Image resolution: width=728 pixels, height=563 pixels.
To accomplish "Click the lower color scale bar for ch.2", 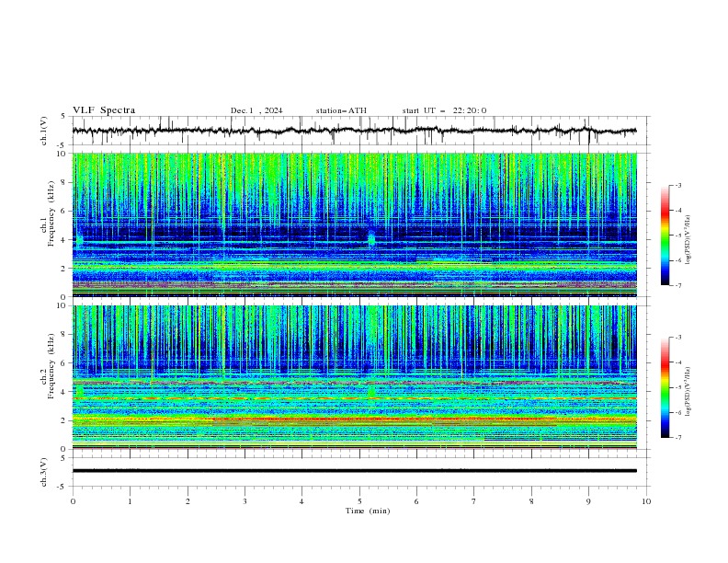I will tap(665, 387).
